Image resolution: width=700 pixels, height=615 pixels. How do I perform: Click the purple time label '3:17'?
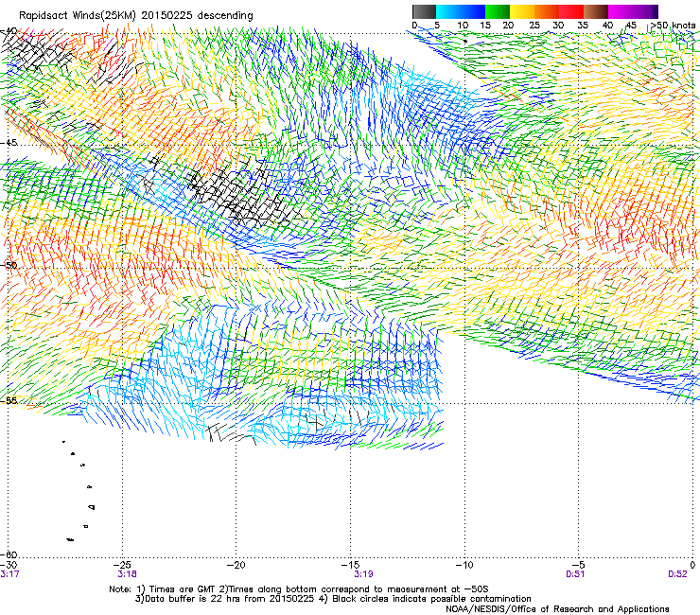click(x=9, y=574)
